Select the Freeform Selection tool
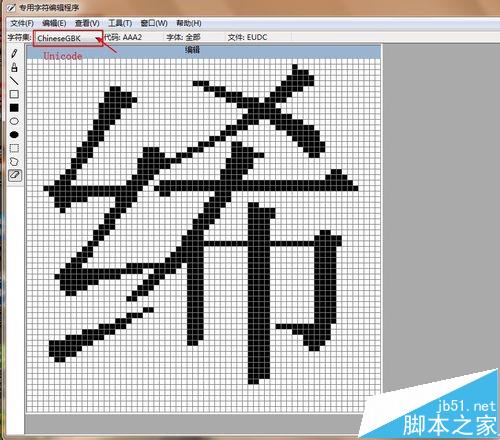The height and width of the screenshot is (440, 500). click(x=14, y=162)
